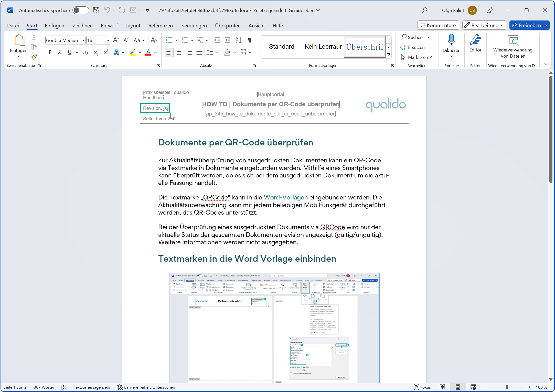
Task: Switch to the Layout tab
Action: click(x=133, y=26)
